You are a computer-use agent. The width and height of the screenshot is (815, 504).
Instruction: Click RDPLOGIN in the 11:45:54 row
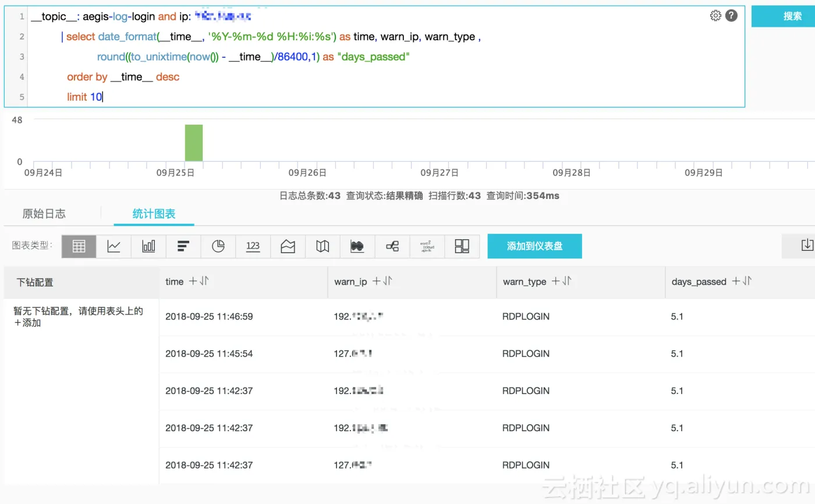(x=526, y=354)
